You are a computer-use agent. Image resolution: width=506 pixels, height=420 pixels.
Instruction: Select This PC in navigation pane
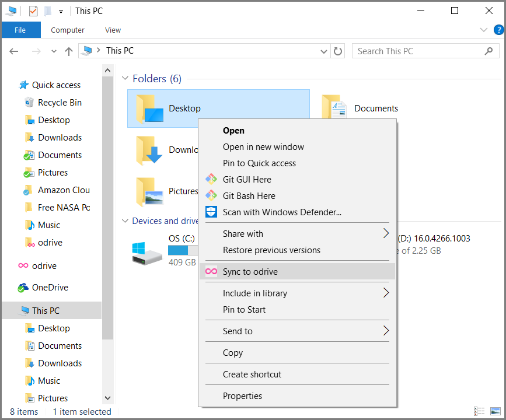click(x=52, y=311)
